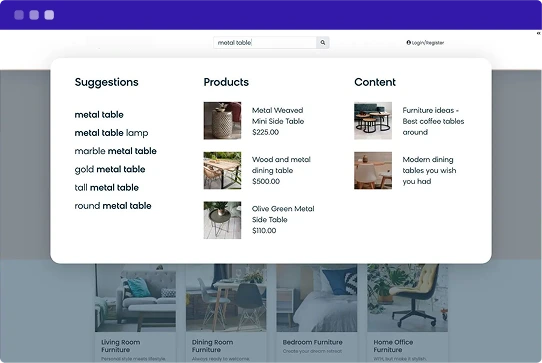The width and height of the screenshot is (542, 363).
Task: Pick the 'marble metal table' suggestion
Action: pos(115,151)
